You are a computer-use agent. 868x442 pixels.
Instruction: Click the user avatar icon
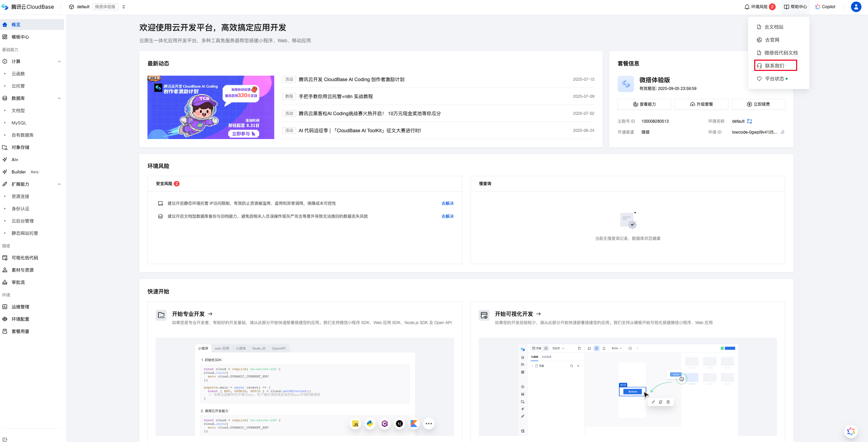(x=856, y=7)
